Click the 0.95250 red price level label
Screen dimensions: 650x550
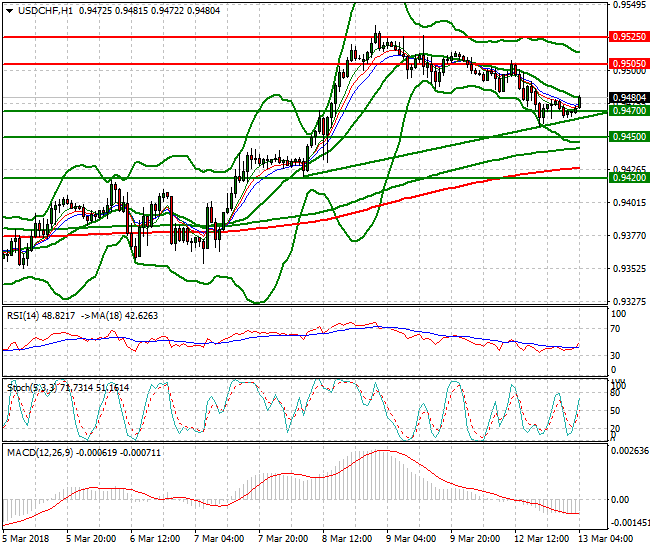click(629, 37)
